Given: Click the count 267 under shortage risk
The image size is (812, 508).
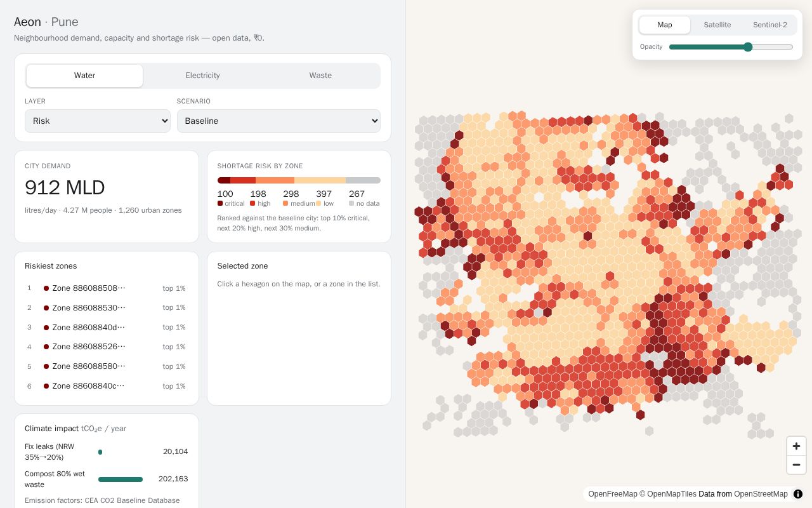Looking at the screenshot, I should coord(357,194).
